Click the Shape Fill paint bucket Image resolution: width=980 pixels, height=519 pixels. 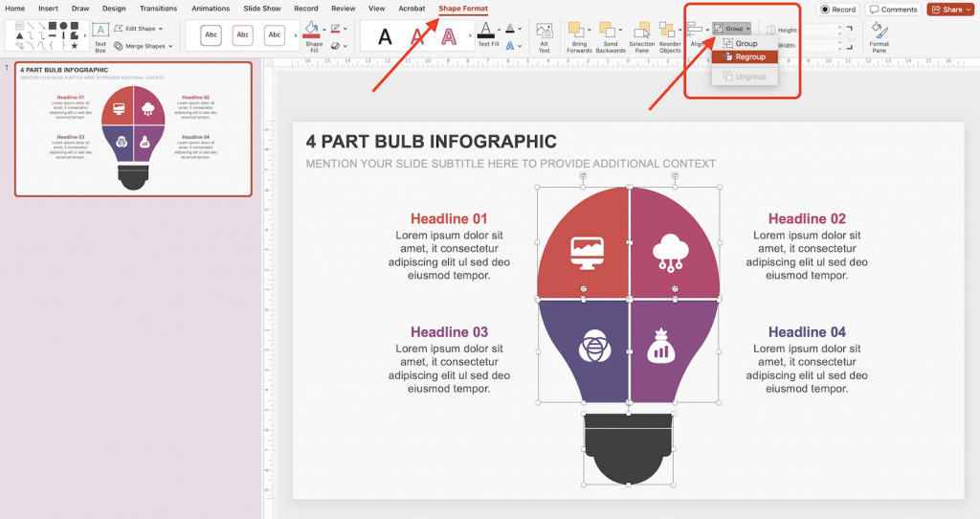tap(313, 32)
